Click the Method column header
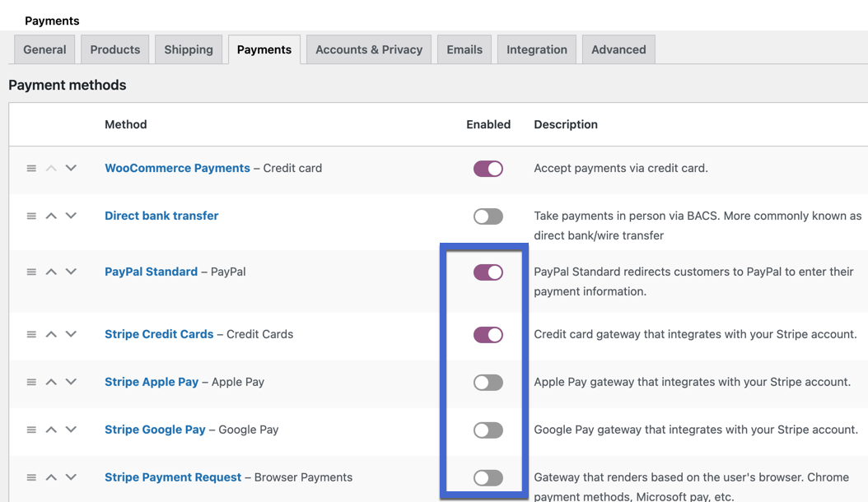868x502 pixels. tap(126, 124)
